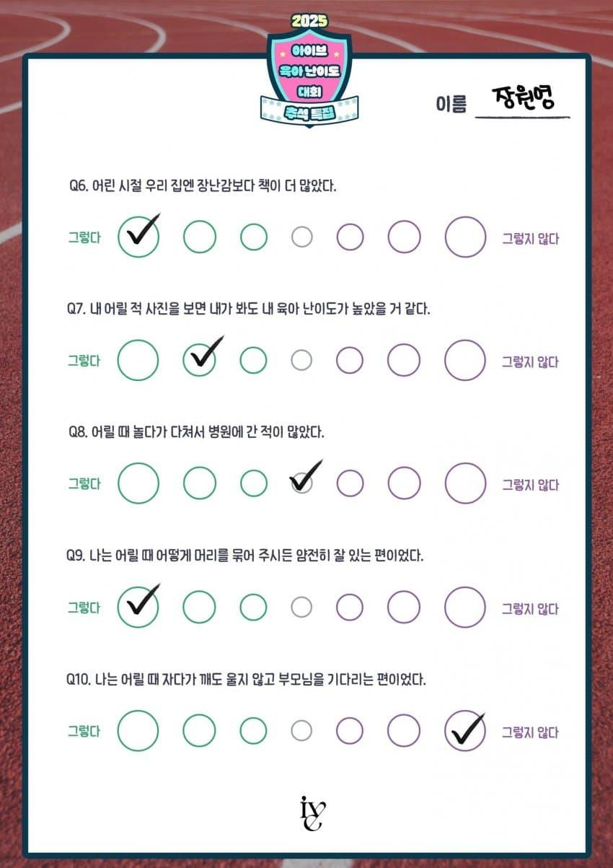
Task: Click the name field showing 장원영
Action: point(524,100)
